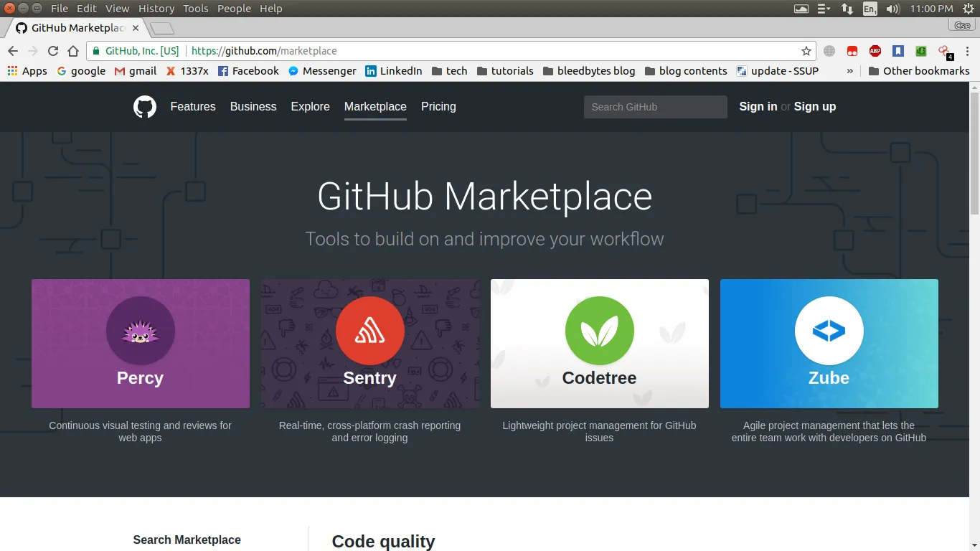This screenshot has width=980, height=551.
Task: Reload the page using the refresh icon
Action: coord(52,51)
